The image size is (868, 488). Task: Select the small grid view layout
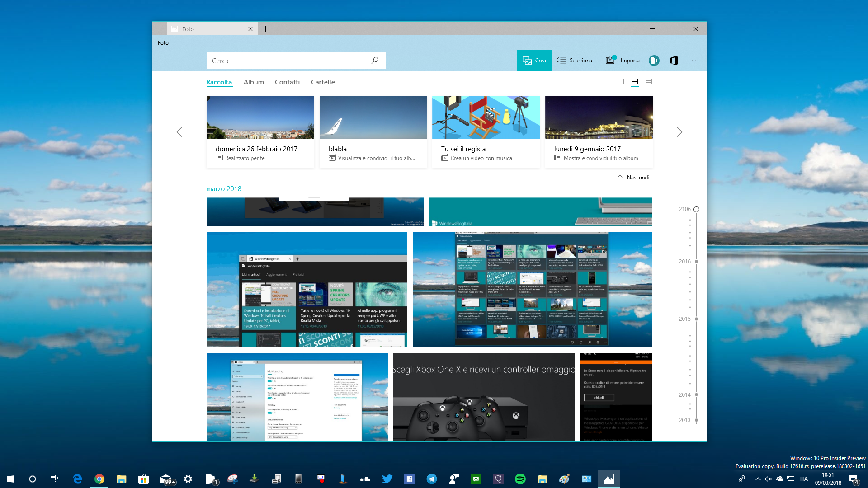click(x=649, y=82)
